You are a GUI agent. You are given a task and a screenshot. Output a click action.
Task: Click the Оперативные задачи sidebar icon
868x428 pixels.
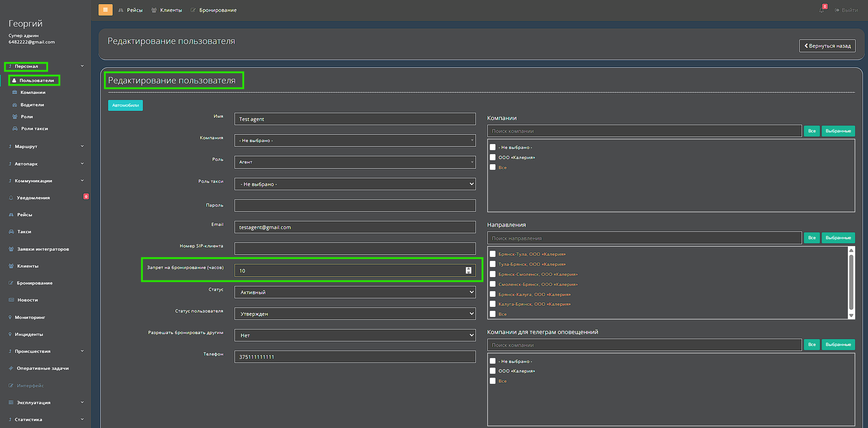coord(11,368)
